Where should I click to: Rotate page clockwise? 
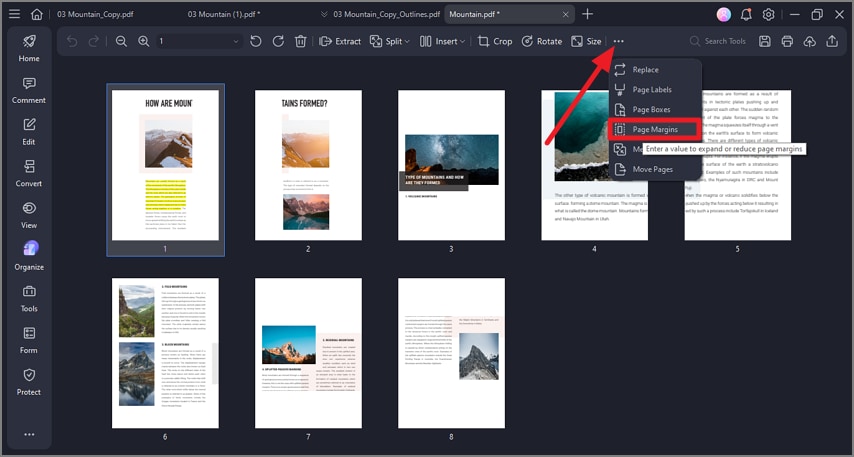(x=278, y=41)
